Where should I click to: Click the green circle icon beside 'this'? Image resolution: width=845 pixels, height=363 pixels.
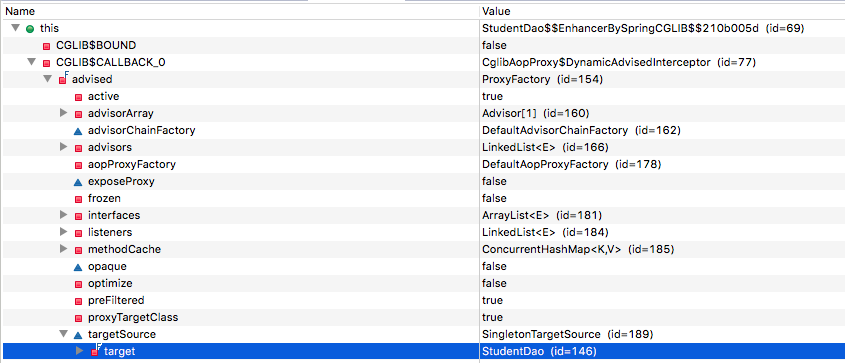point(30,29)
